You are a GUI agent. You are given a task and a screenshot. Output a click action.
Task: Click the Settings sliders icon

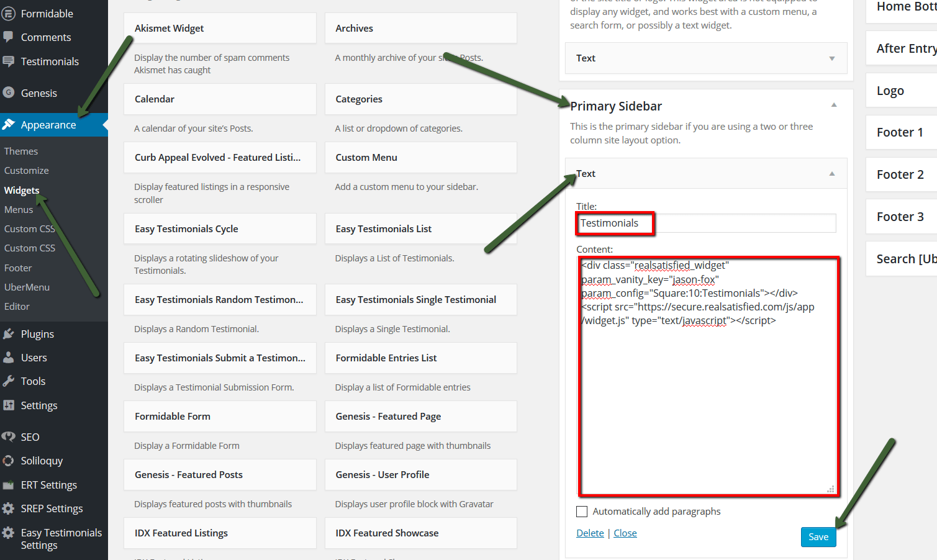click(x=9, y=405)
